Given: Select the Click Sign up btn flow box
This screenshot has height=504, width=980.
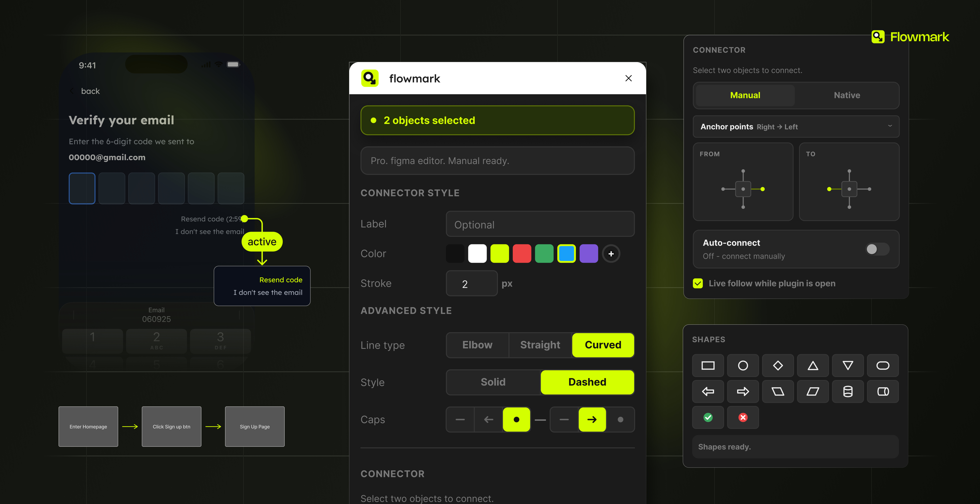Looking at the screenshot, I should point(171,427).
